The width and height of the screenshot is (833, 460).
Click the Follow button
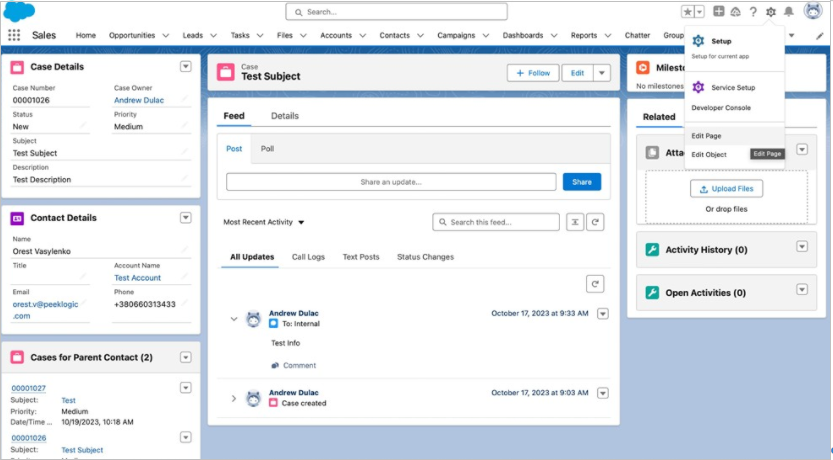[533, 73]
